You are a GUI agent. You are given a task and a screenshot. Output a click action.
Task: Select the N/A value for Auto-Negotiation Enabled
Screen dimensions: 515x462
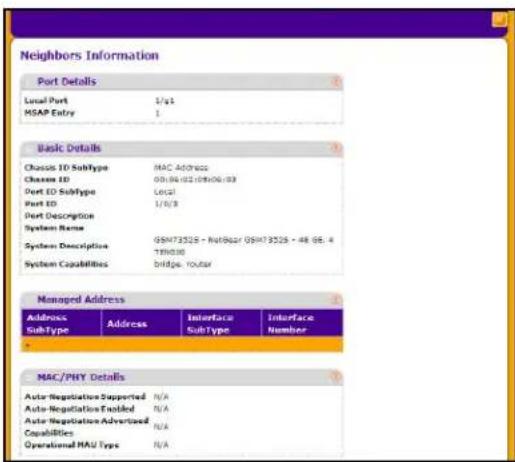pyautogui.click(x=161, y=409)
